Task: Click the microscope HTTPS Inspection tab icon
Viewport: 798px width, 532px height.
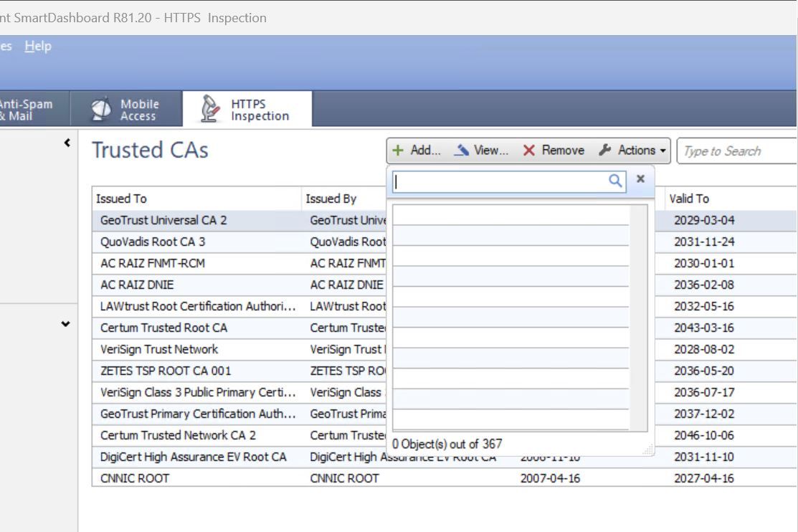Action: 211,108
